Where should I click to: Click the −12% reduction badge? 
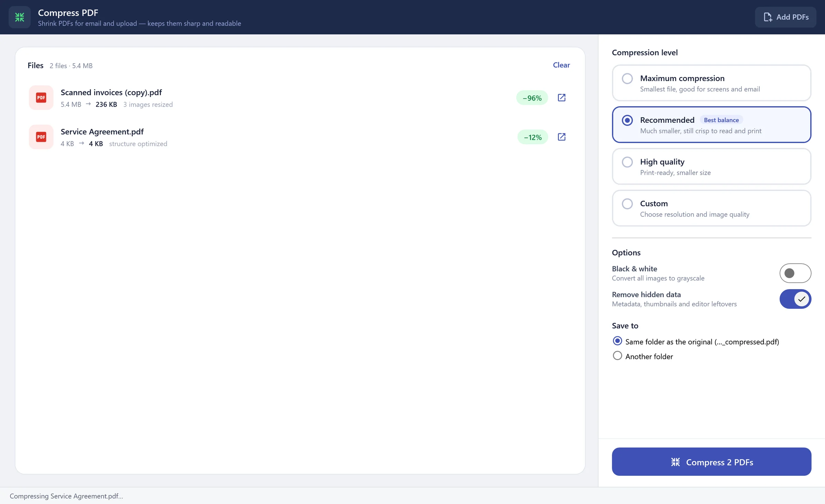click(532, 137)
